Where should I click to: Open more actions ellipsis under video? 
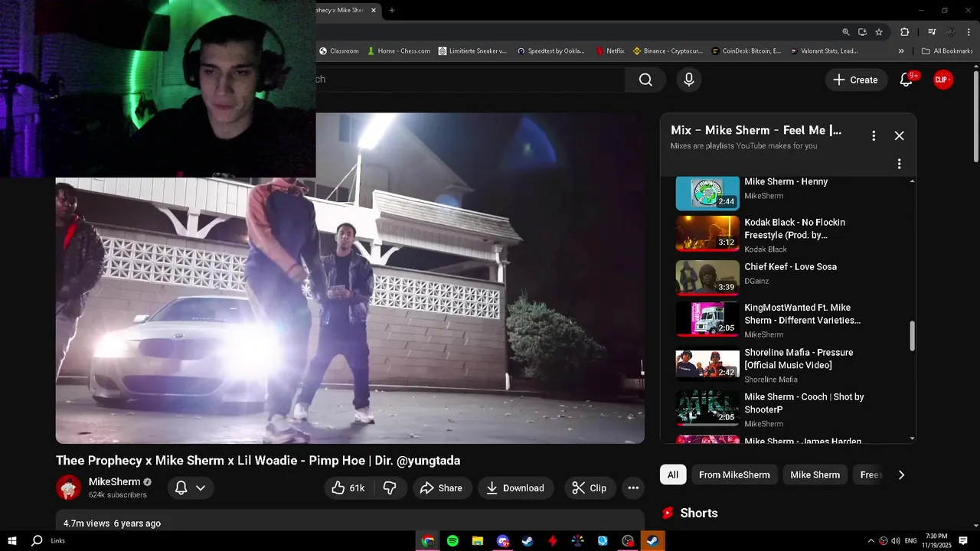coord(633,488)
